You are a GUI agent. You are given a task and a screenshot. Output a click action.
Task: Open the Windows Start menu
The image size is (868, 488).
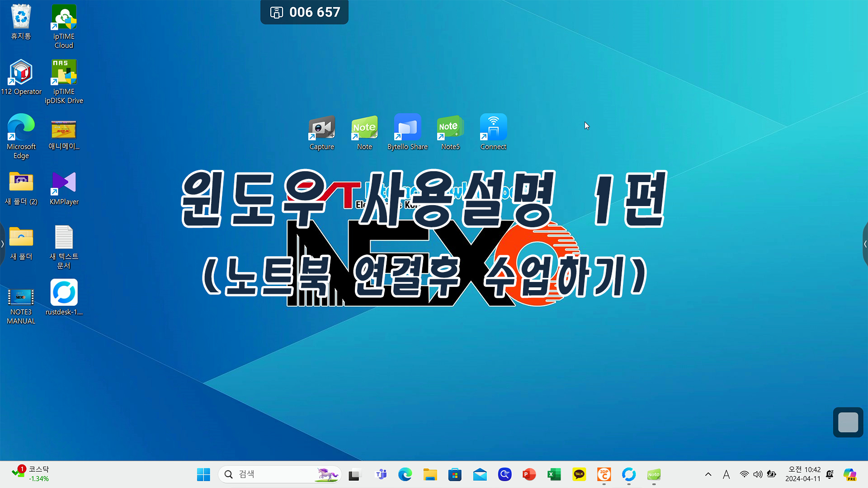point(203,474)
